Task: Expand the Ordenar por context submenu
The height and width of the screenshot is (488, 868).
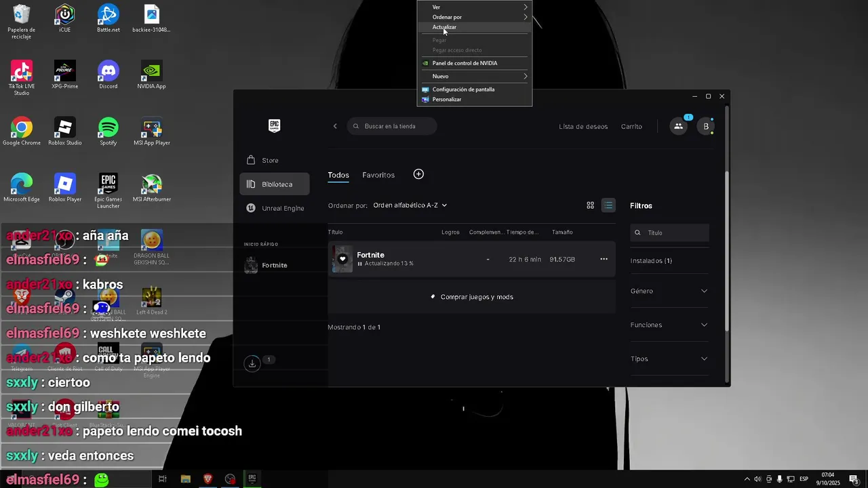Action: click(474, 17)
